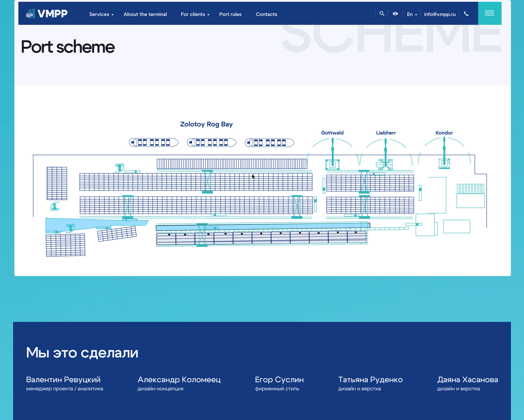
Task: Open the hamburger menu button
Action: 490,13
